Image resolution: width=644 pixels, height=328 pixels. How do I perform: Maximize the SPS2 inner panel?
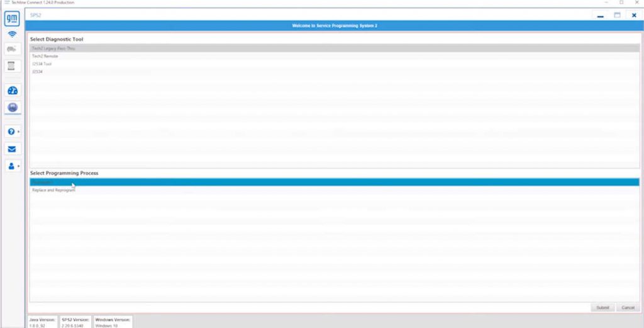click(617, 15)
